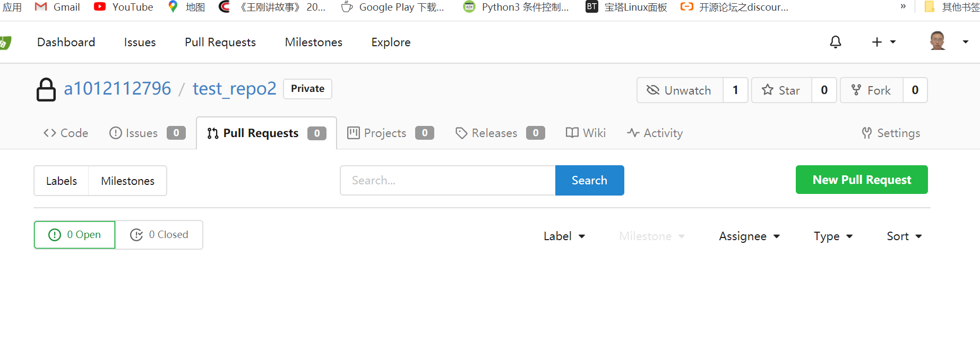This screenshot has height=356, width=980.
Task: Create a New Pull Request
Action: [x=862, y=180]
